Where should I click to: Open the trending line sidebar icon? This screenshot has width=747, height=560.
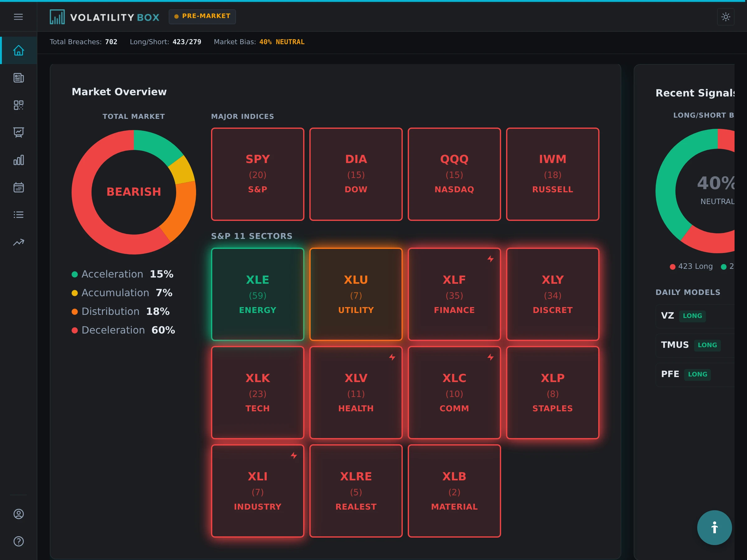click(x=19, y=242)
